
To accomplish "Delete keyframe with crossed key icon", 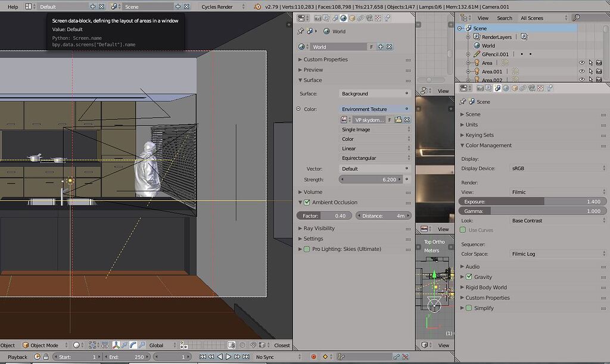I will pos(405,357).
